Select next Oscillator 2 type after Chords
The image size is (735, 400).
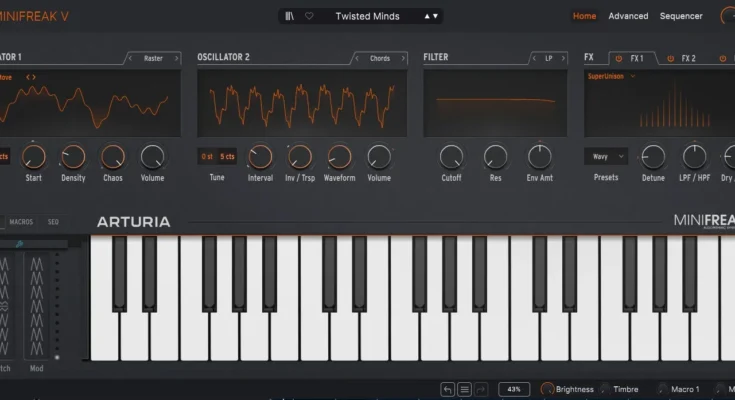pos(403,58)
